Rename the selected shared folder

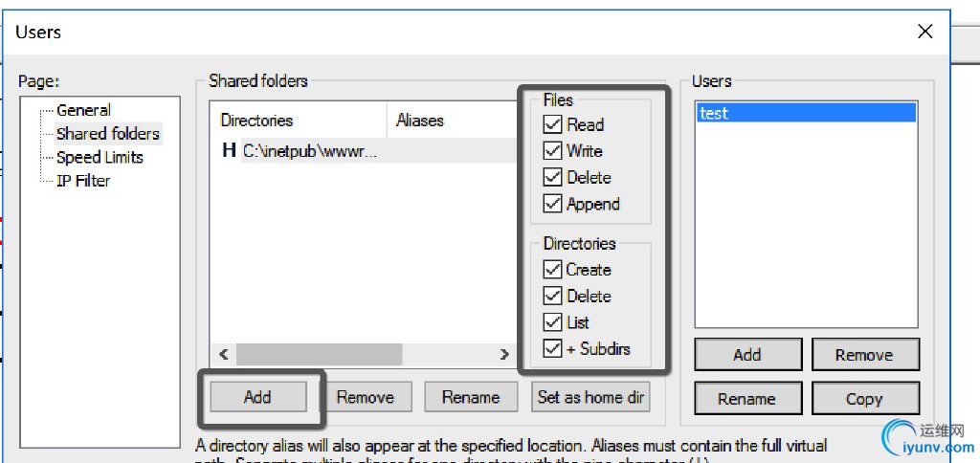coord(471,397)
